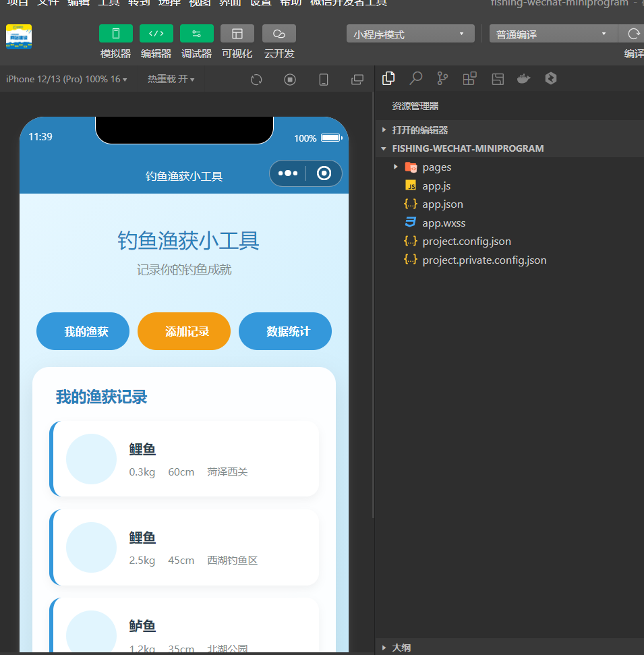Image resolution: width=644 pixels, height=655 pixels.
Task: Open the 选择 menu
Action: click(169, 3)
